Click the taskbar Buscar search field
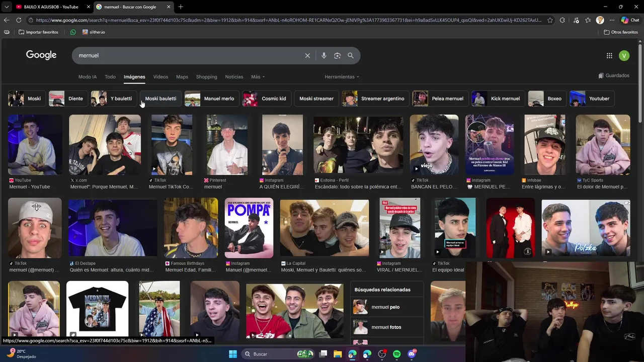Viewport: 644px width, 362px height. click(279, 354)
